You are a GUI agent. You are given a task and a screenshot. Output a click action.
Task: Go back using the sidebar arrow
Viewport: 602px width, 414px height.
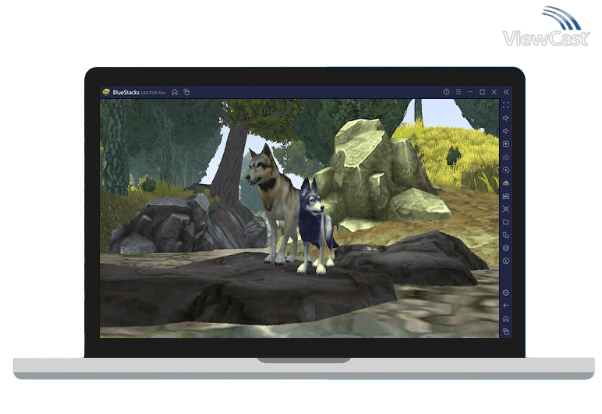tap(506, 306)
